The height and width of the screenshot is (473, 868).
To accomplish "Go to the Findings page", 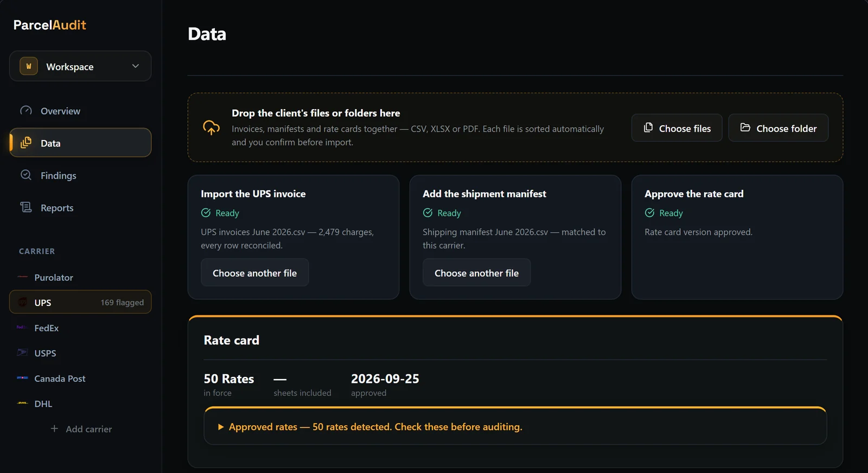I will coord(80,175).
